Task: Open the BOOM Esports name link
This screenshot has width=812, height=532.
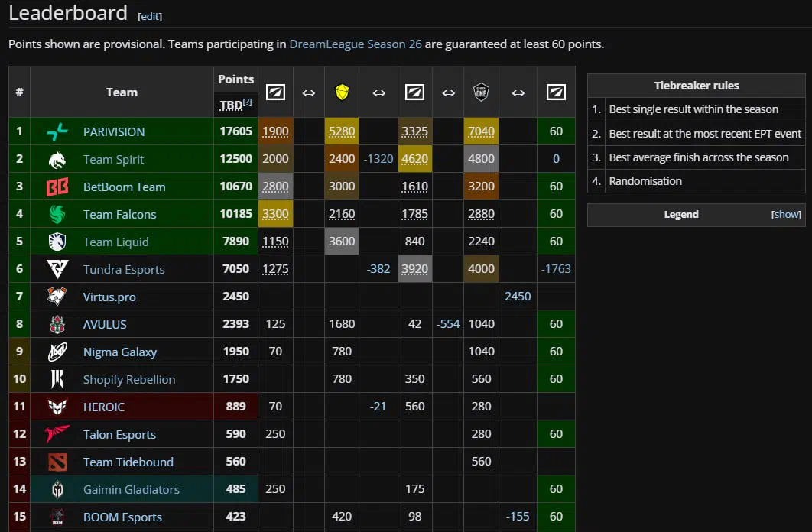Action: 122,517
